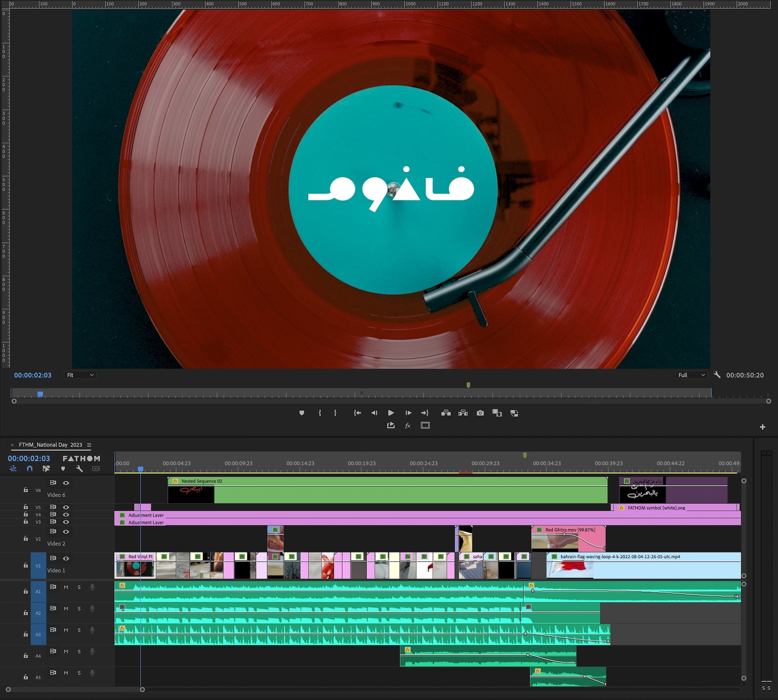Open the Fit zoom level dropdown
This screenshot has width=778, height=700.
80,375
